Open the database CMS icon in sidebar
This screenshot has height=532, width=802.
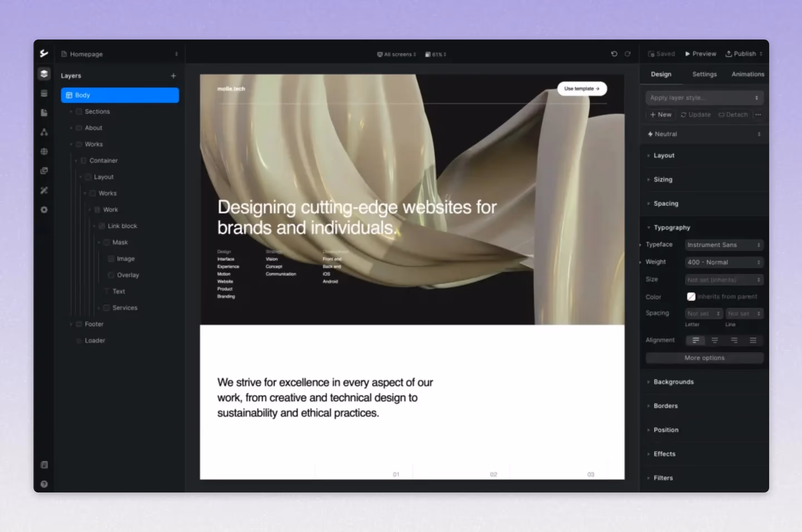coord(44,93)
